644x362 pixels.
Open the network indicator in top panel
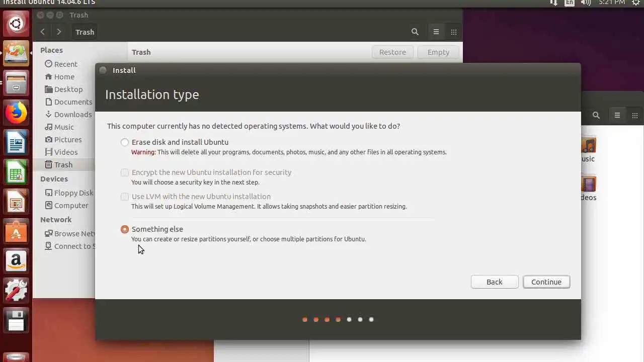point(554,3)
